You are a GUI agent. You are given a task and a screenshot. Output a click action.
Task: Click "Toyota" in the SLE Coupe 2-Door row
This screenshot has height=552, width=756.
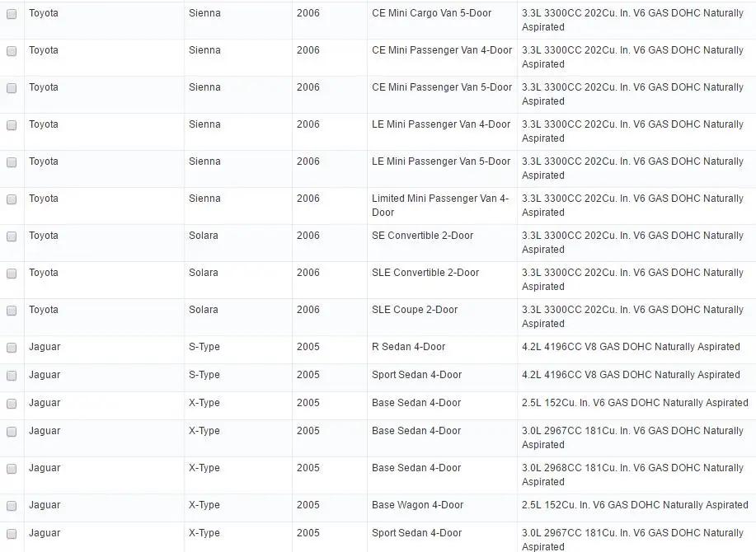44,310
